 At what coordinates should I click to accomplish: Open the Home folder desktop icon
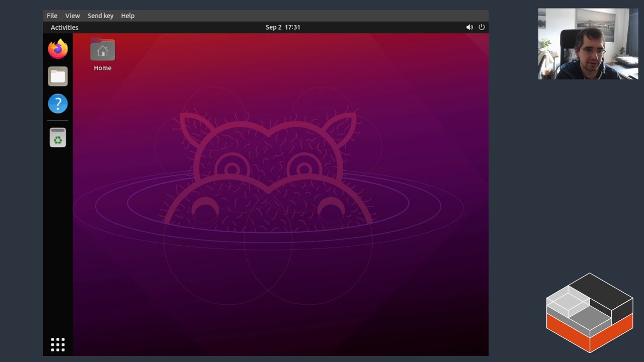coord(103,50)
